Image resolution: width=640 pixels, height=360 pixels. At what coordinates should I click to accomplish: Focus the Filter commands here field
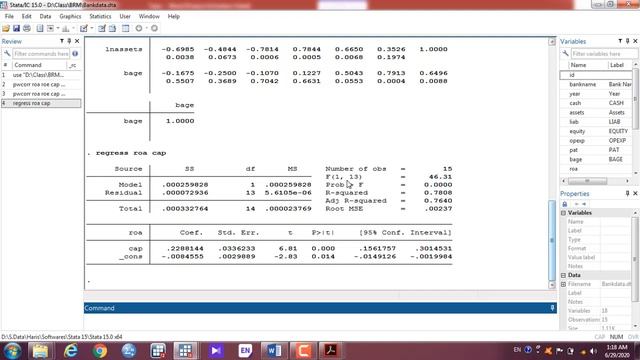tap(41, 54)
